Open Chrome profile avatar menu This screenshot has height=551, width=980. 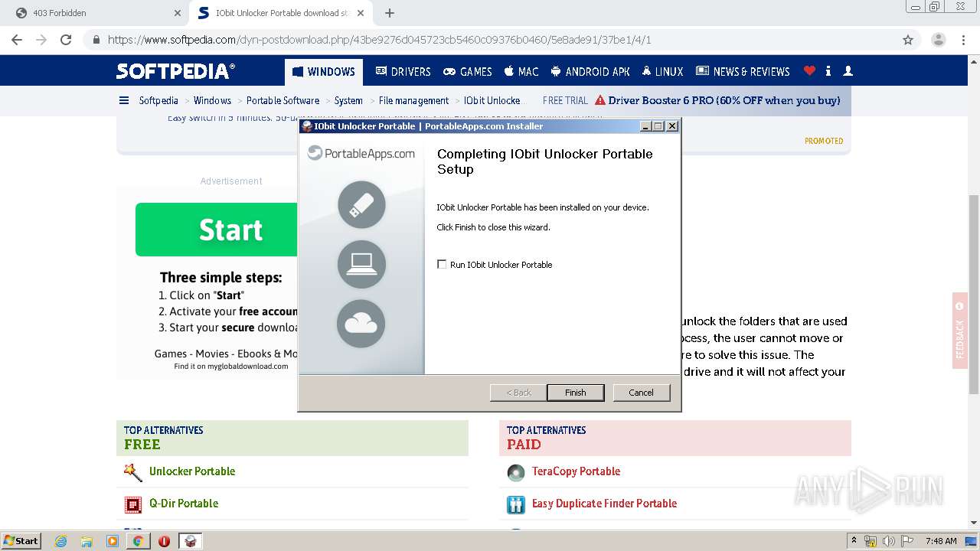(938, 40)
